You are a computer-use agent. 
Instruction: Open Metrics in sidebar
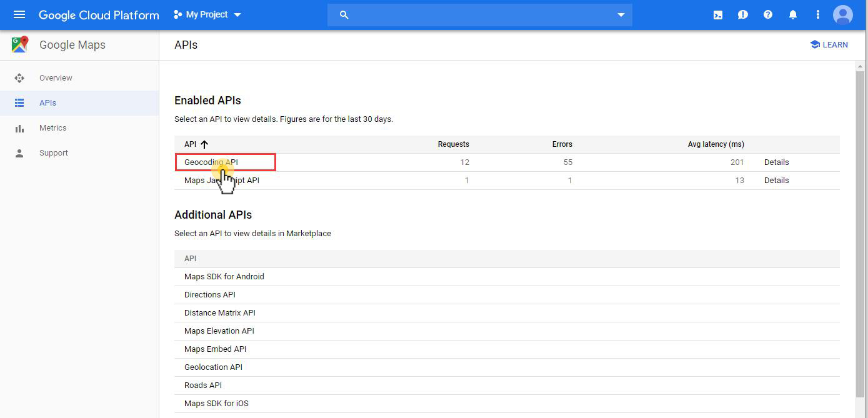(52, 128)
